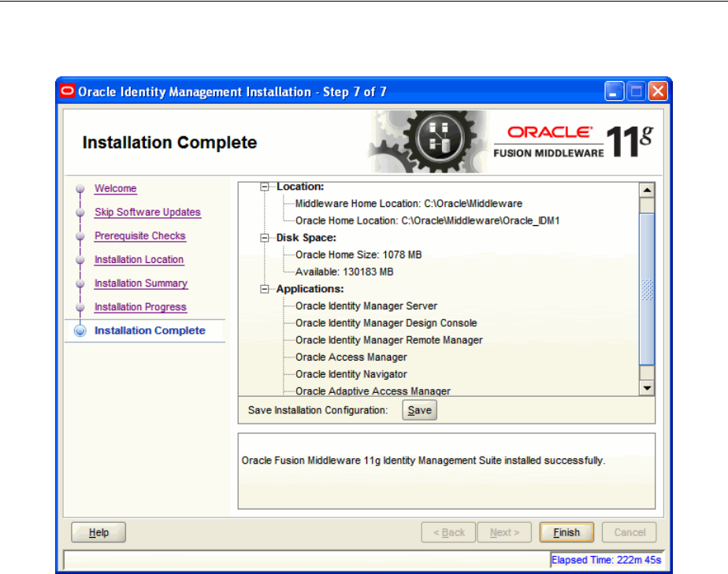This screenshot has width=728, height=574.
Task: Click the Location heading text
Action: coord(300,187)
